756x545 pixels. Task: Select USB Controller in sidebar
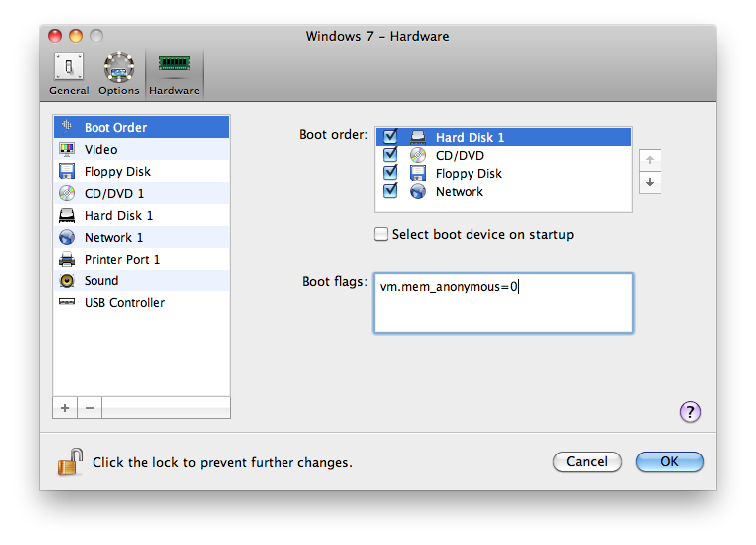coord(141,303)
